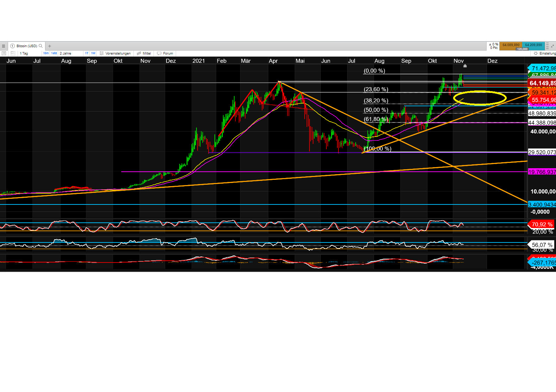
Task: Expand the Mittel chart type selector
Action: click(144, 53)
